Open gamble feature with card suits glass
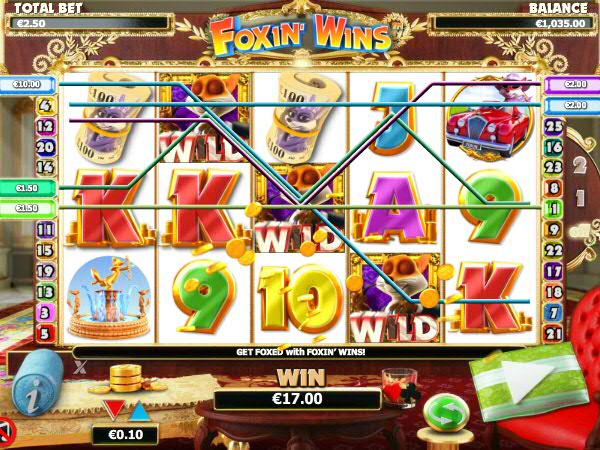Viewport: 600px width, 450px height. pyautogui.click(x=400, y=387)
